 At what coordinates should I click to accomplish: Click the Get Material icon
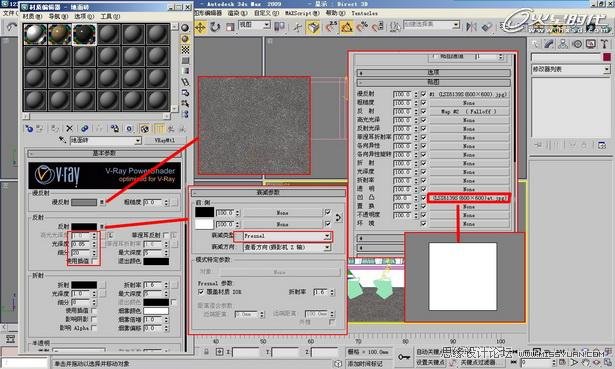(x=29, y=128)
